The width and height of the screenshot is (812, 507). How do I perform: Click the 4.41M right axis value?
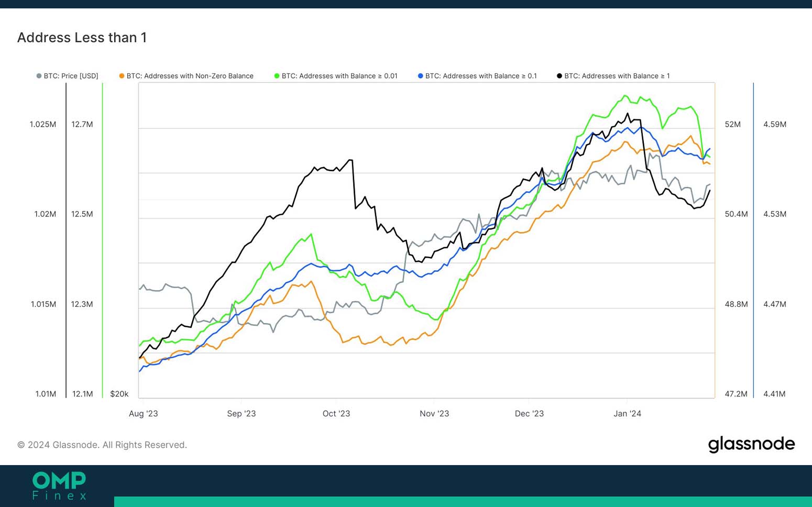[774, 394]
